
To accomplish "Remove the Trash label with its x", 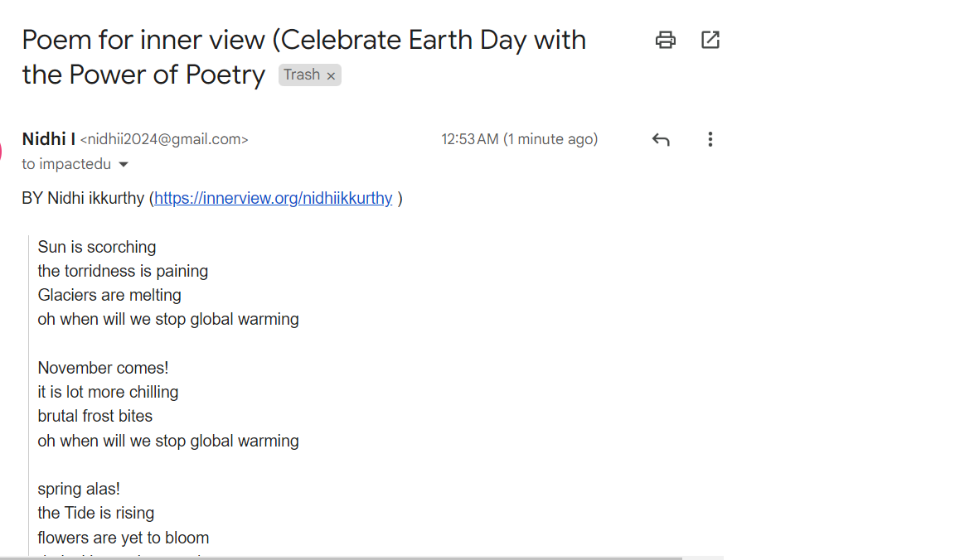I will click(331, 75).
